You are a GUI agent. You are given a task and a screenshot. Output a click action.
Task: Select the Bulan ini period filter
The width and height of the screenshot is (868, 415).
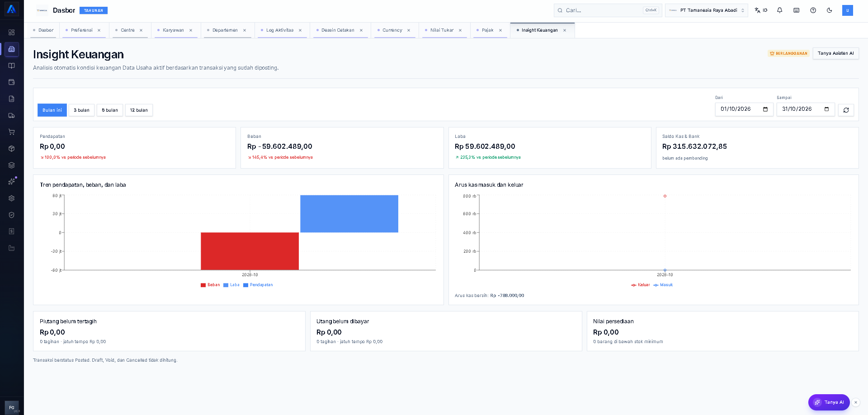pos(52,110)
